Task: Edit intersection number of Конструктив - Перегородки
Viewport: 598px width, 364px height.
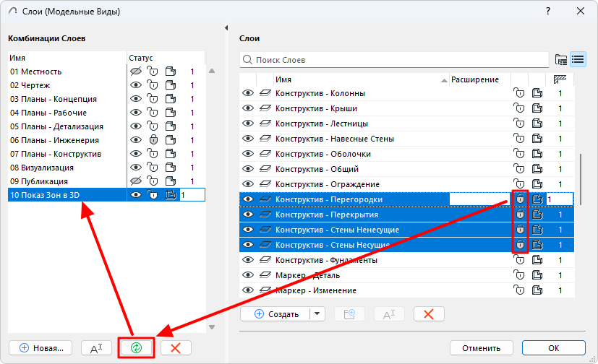Action: click(x=560, y=199)
